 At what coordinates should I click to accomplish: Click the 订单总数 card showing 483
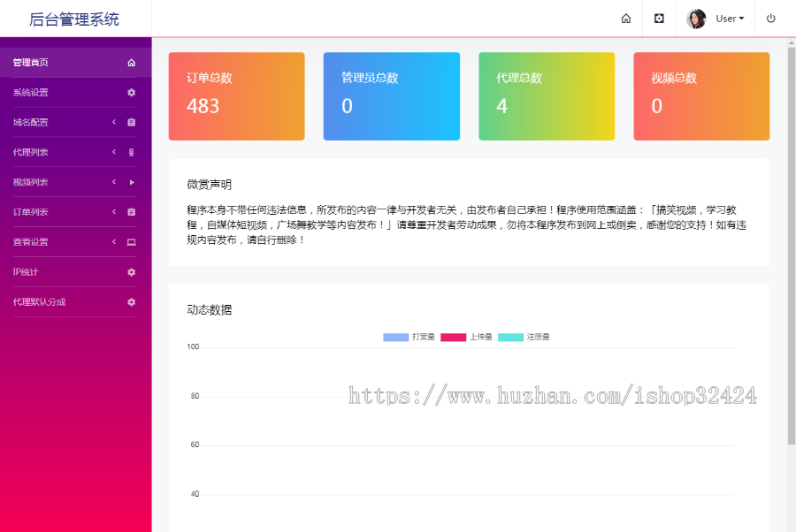tap(236, 95)
